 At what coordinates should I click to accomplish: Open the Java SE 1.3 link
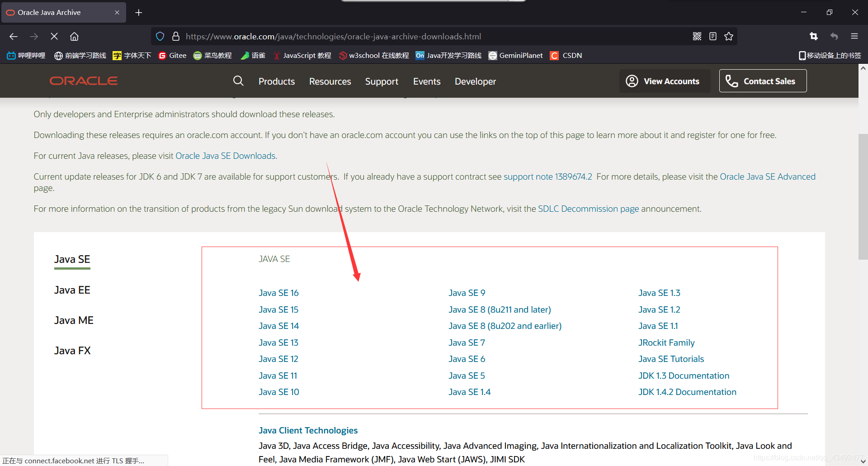tap(659, 293)
